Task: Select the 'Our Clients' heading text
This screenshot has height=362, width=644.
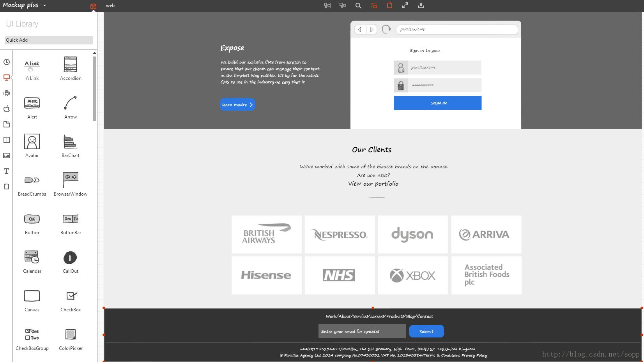Action: pyautogui.click(x=372, y=150)
